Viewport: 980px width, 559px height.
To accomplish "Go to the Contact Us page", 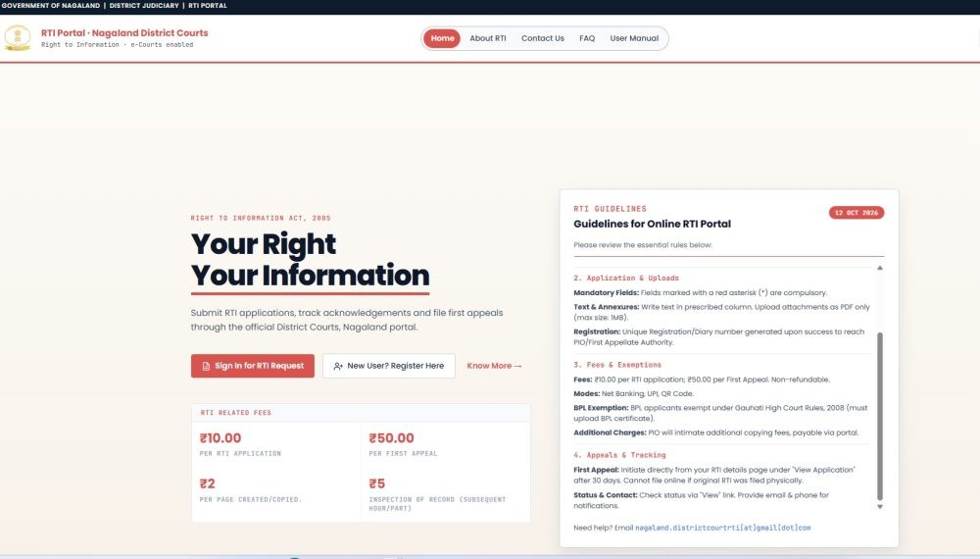I will [x=543, y=38].
